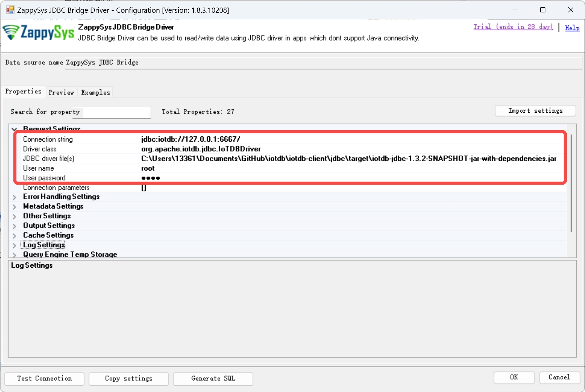
Task: Collapse the Request Settings section
Action: pyautogui.click(x=14, y=129)
